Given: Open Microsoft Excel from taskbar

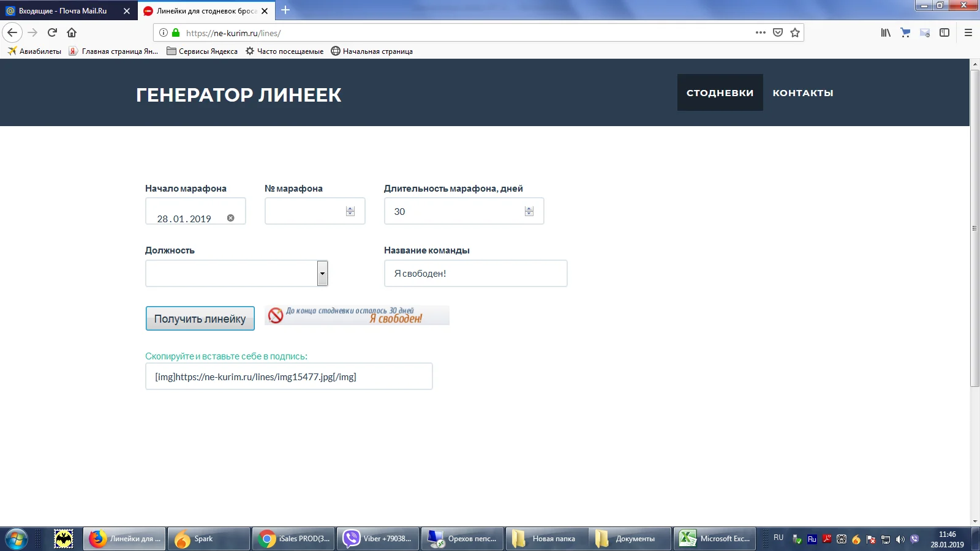Looking at the screenshot, I should pos(715,539).
